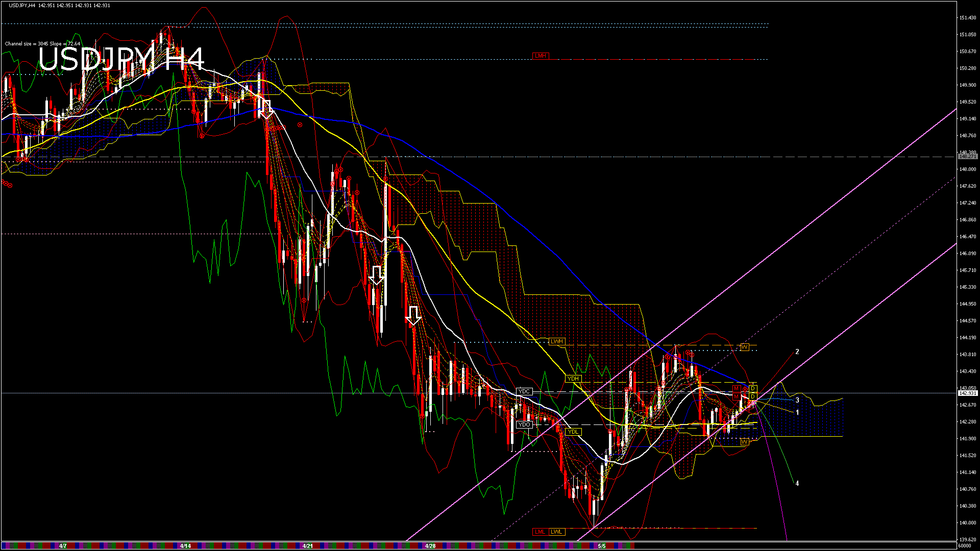Click 151.430 on the price scale
This screenshot has height=551, width=980.
(x=968, y=18)
